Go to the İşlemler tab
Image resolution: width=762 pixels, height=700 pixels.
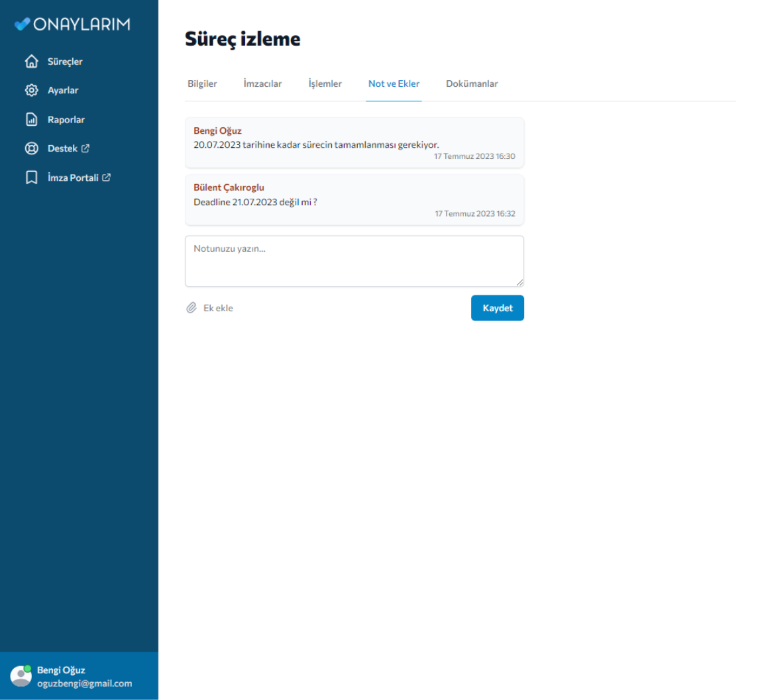[325, 84]
